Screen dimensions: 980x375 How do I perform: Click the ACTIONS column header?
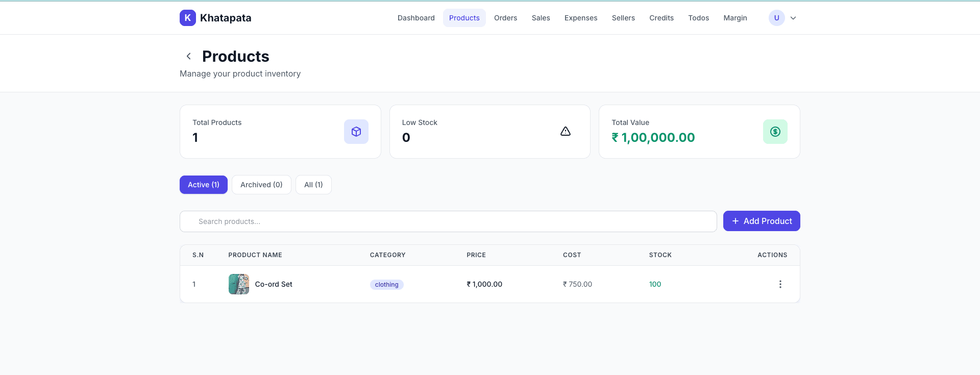[x=772, y=255]
